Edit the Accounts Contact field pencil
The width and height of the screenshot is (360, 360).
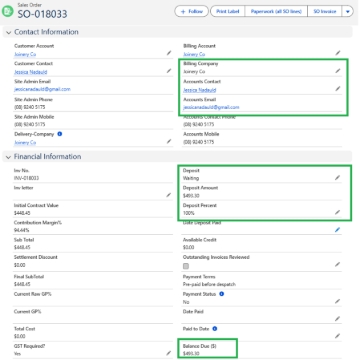tap(338, 88)
